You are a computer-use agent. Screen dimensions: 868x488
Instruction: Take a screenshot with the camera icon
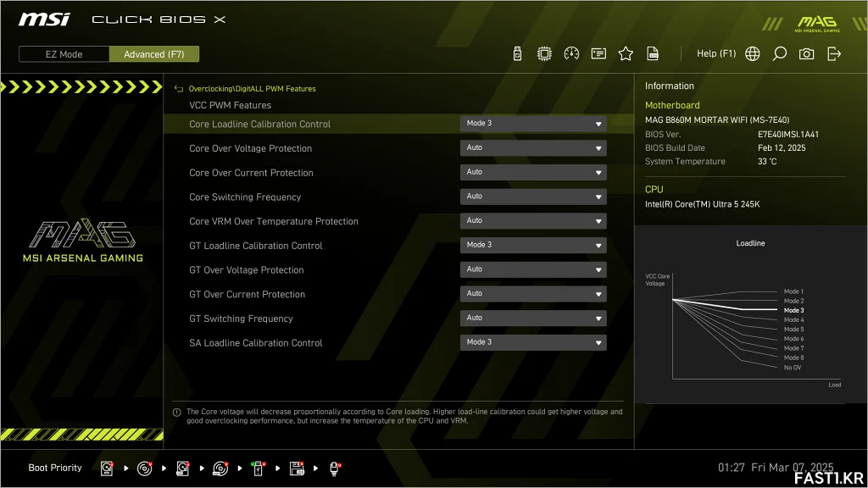pos(807,53)
